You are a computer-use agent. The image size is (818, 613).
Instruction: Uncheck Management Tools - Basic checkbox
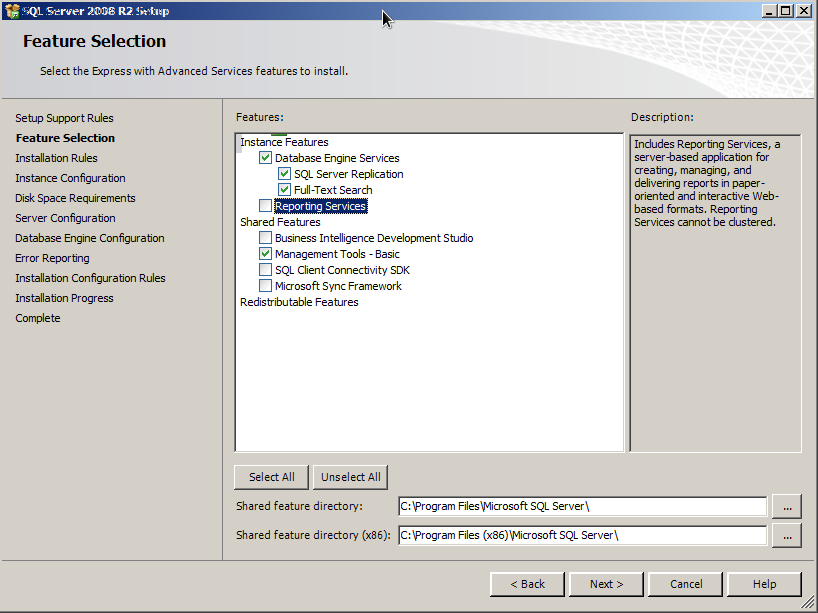[266, 254]
